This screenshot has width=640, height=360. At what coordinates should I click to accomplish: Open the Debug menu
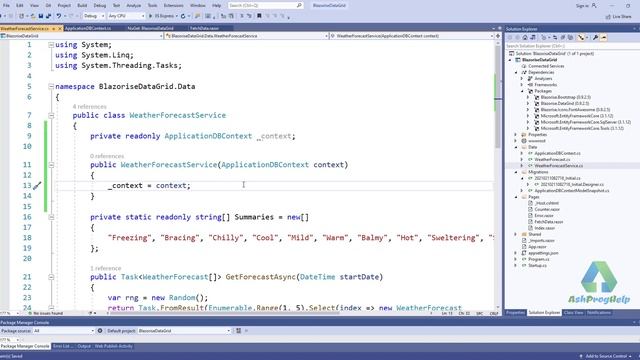[100, 6]
